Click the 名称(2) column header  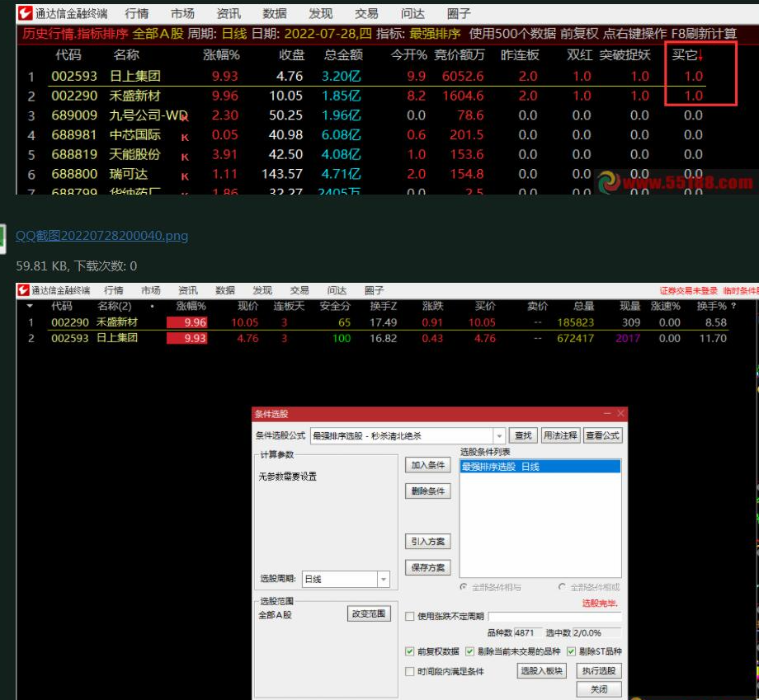point(114,306)
